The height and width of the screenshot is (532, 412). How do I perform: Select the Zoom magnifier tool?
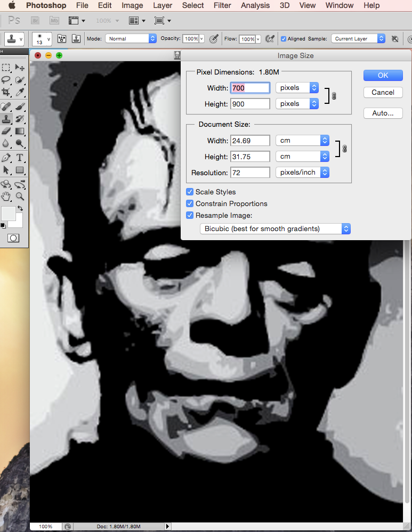(20, 196)
